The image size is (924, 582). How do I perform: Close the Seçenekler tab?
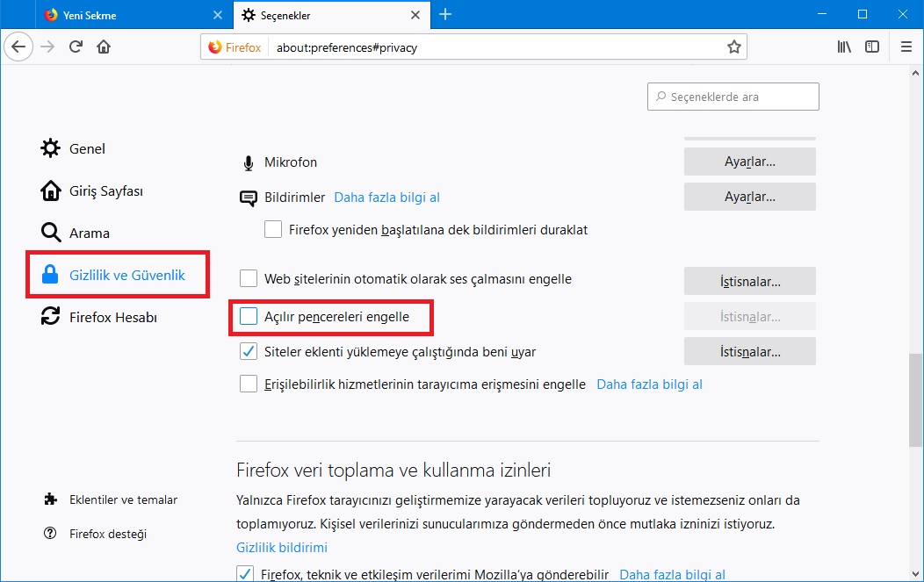click(x=415, y=15)
